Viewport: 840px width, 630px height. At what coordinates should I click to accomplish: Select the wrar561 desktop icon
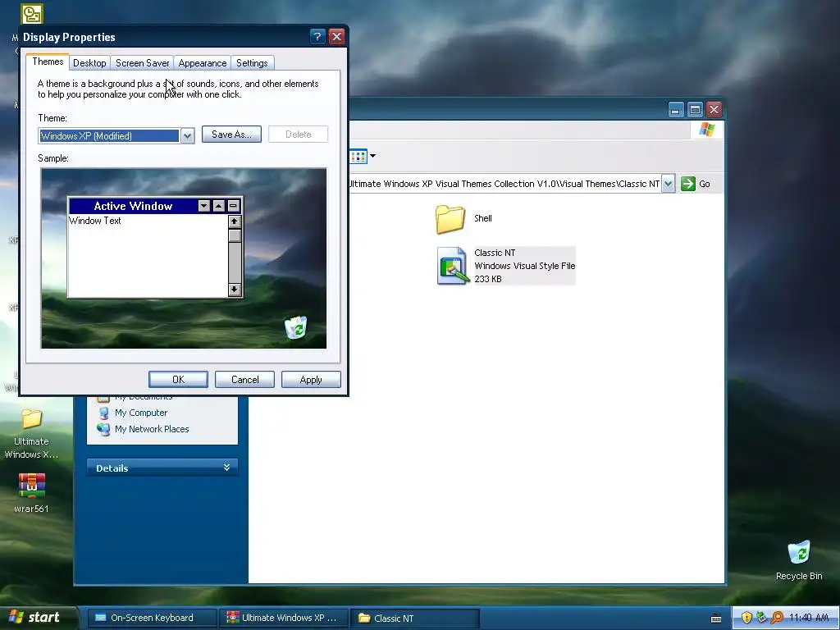pos(32,493)
